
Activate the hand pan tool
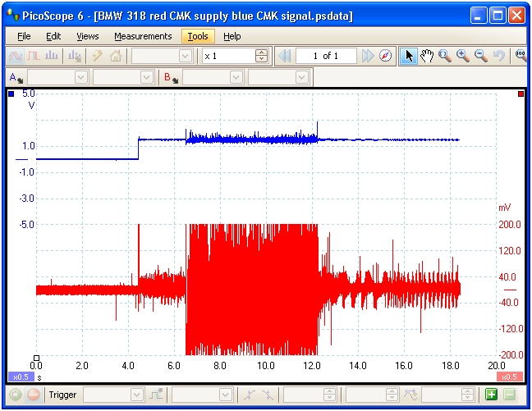click(426, 56)
